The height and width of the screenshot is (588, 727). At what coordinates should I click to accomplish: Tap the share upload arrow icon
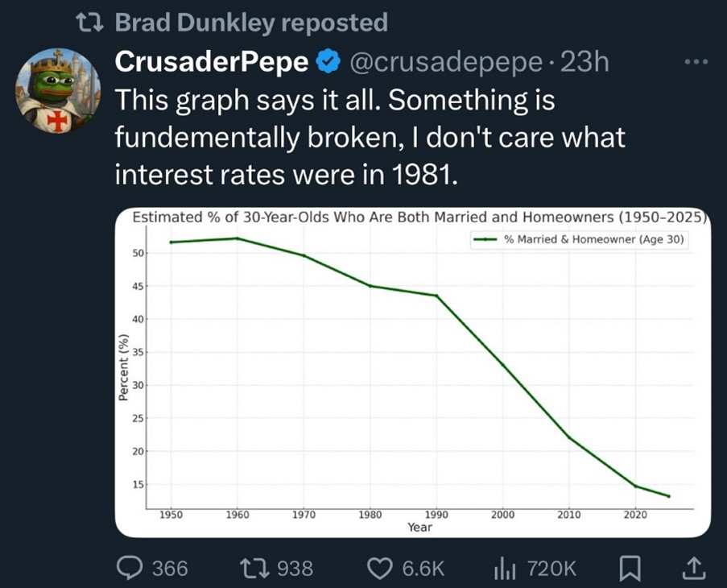(x=692, y=568)
